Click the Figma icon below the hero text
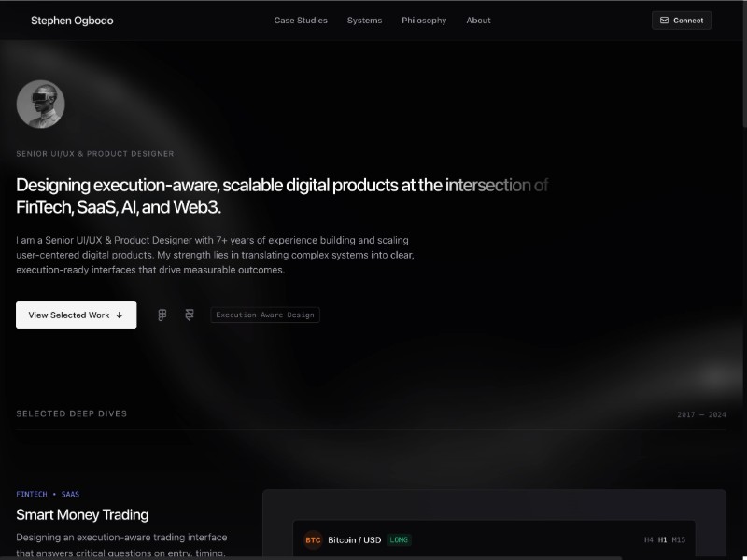This screenshot has height=560, width=747. pos(162,315)
